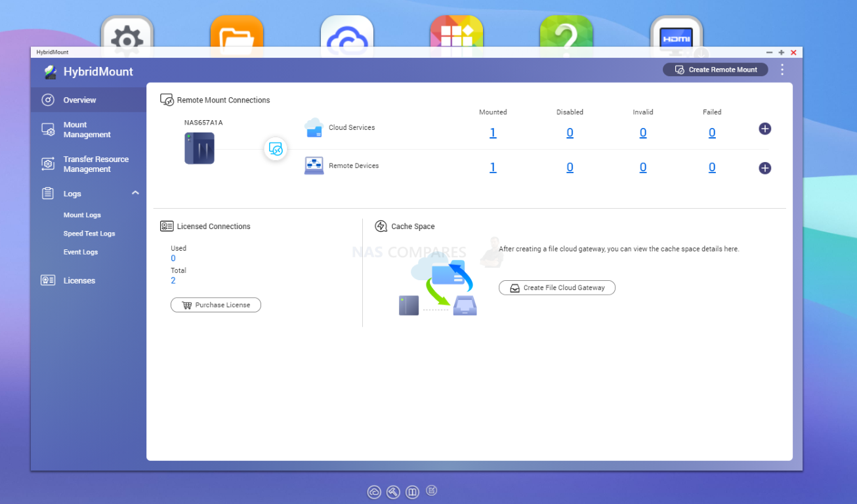
Task: Click the Licensed Connections Used value 0
Action: 173,259
